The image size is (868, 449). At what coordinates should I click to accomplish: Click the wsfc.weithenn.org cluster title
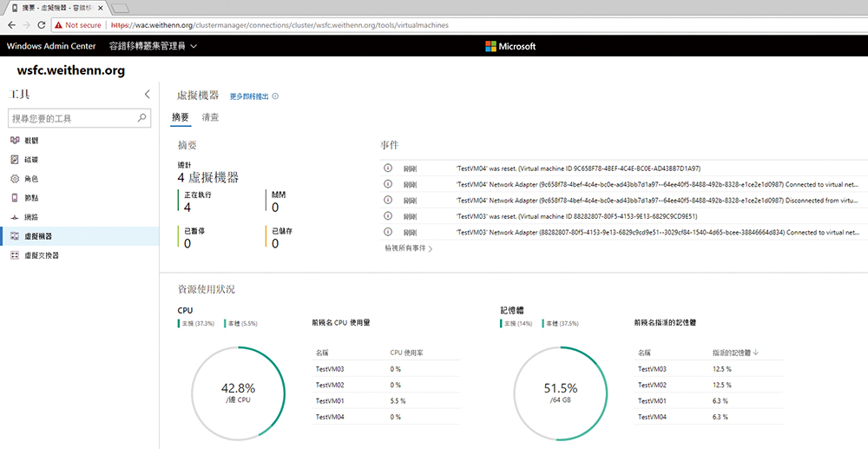[71, 71]
